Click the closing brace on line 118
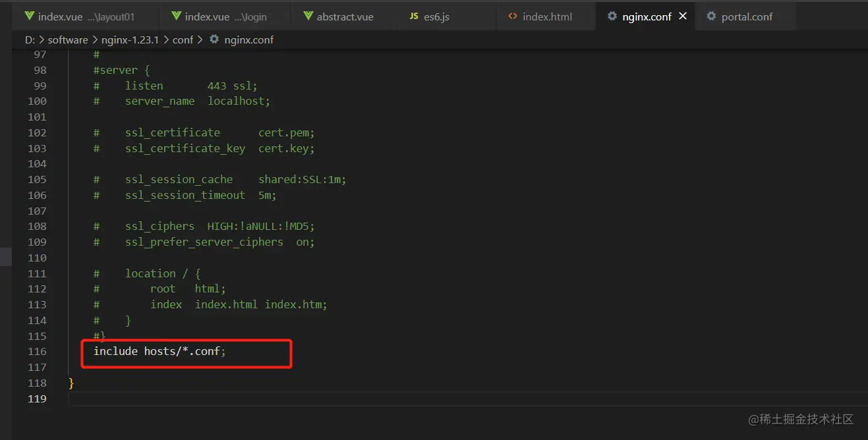868x440 pixels. [71, 383]
